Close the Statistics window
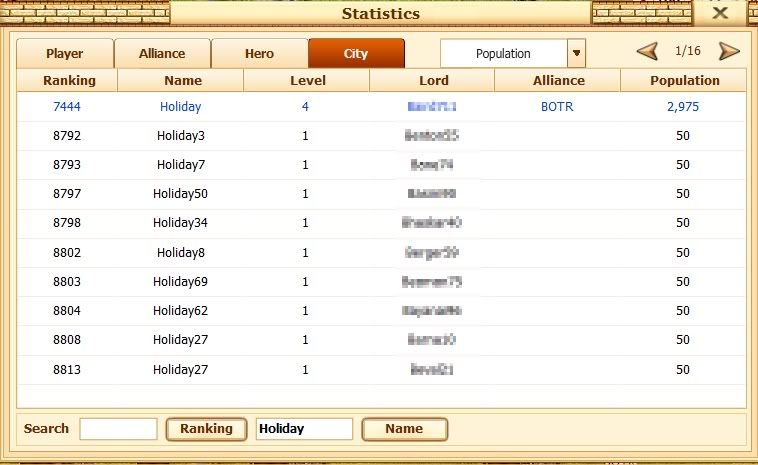This screenshot has width=758, height=465. coord(719,13)
